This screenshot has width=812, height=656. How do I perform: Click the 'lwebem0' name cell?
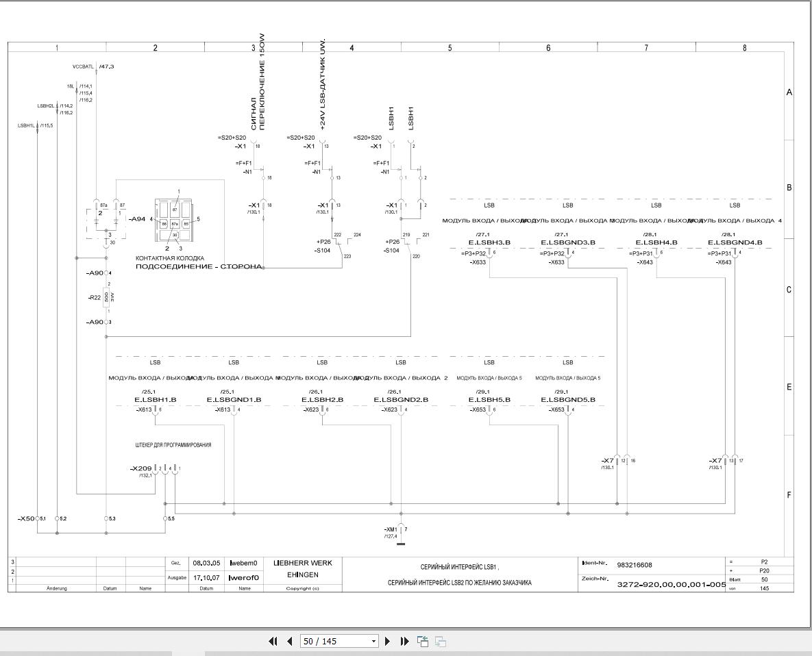coord(243,564)
